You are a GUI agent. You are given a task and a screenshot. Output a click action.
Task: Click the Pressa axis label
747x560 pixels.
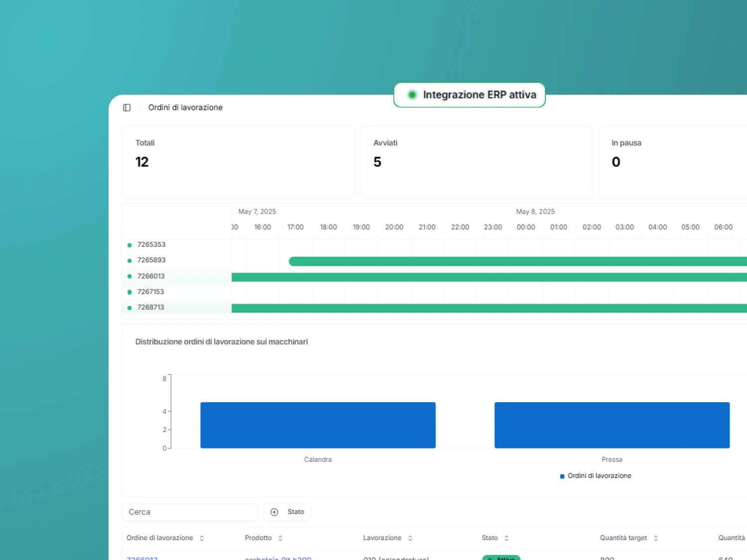coord(612,459)
